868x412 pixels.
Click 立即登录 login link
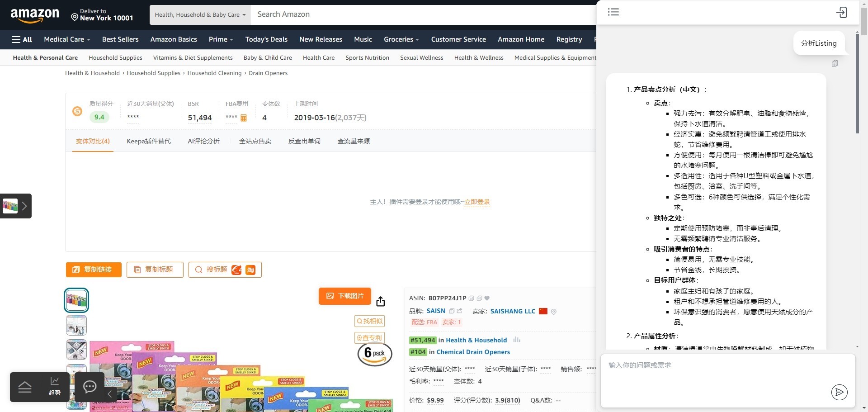click(x=477, y=202)
